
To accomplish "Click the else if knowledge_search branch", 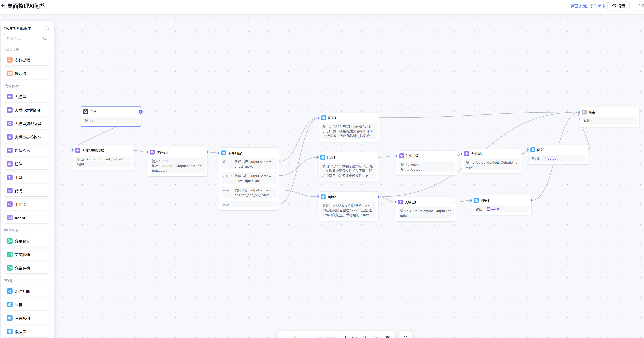I will [x=249, y=178].
